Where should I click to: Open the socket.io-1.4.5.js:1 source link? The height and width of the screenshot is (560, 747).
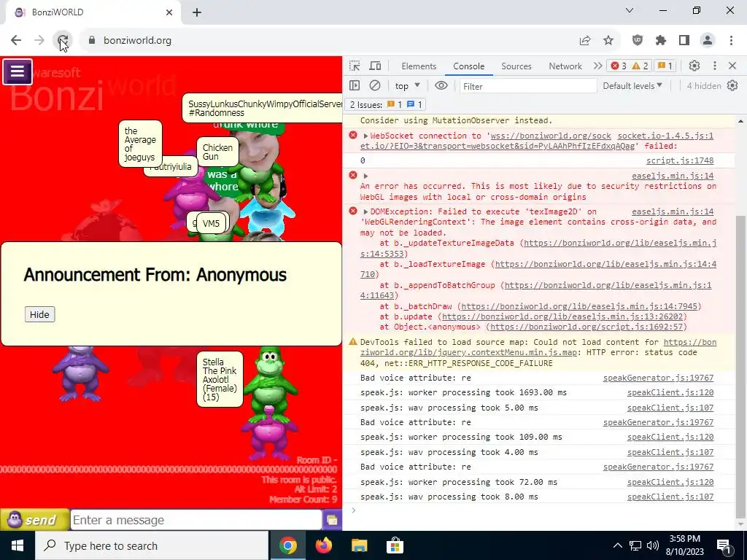point(665,136)
